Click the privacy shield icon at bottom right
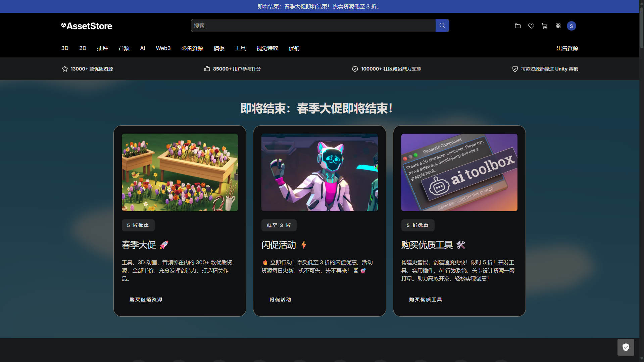 point(626,347)
